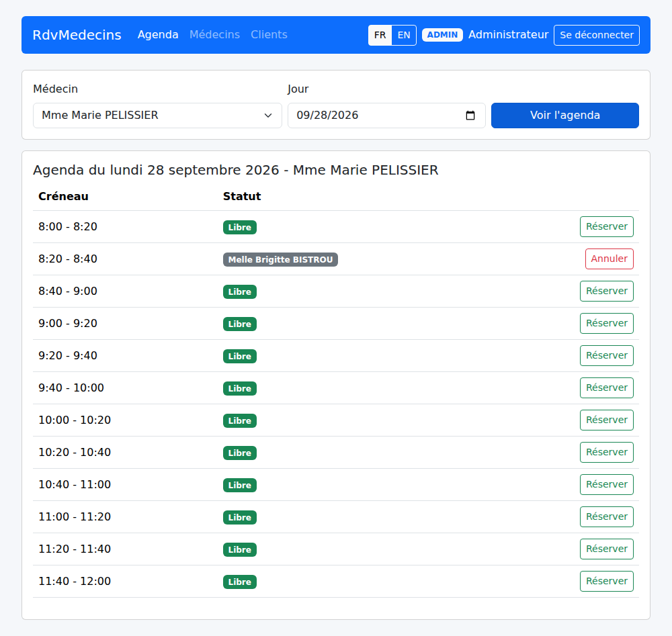Click the RdvMedecins brand link

coord(77,35)
